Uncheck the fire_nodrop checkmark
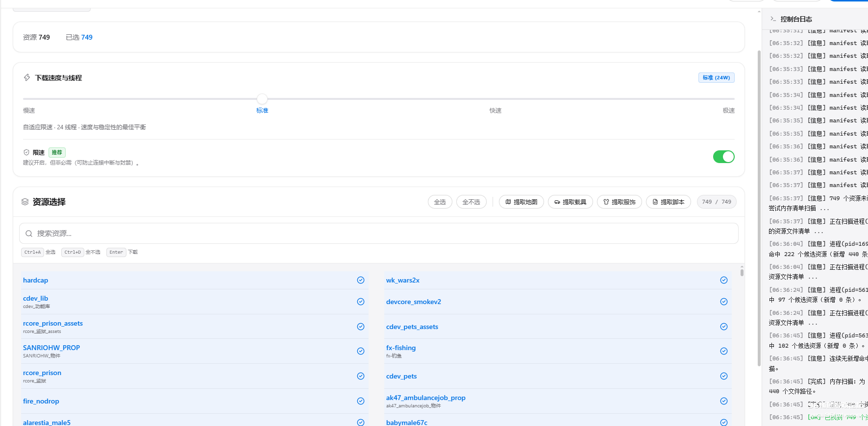This screenshot has height=426, width=868. (361, 401)
